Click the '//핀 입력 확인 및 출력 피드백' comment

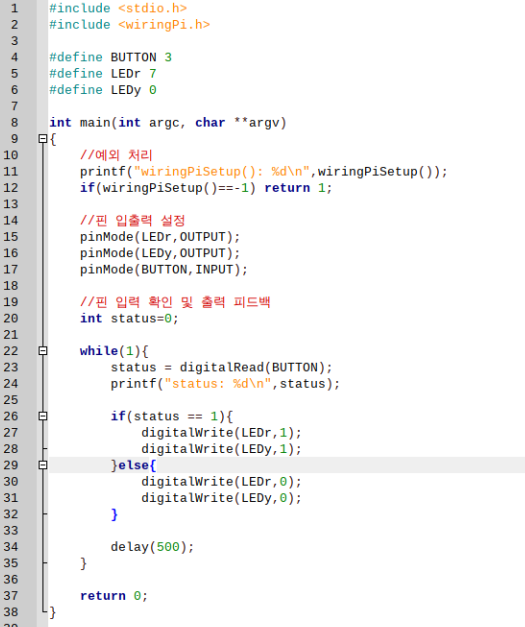click(175, 302)
